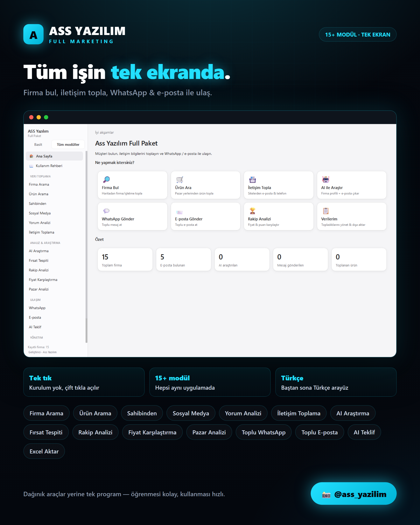Screen dimensions: 420x525
Task: Click the AI ile Araştır robot icon
Action: coord(325,179)
